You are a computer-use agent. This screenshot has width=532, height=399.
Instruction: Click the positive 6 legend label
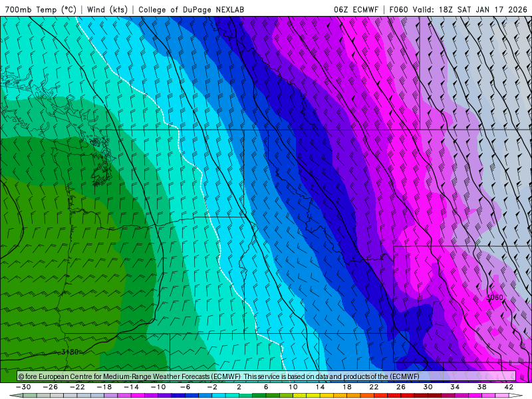click(x=266, y=387)
